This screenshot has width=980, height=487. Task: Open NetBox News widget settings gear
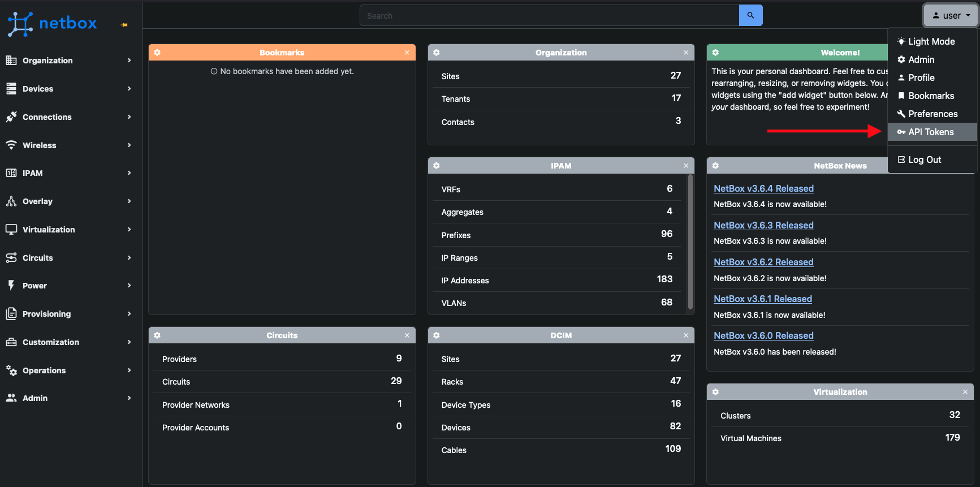(x=715, y=166)
